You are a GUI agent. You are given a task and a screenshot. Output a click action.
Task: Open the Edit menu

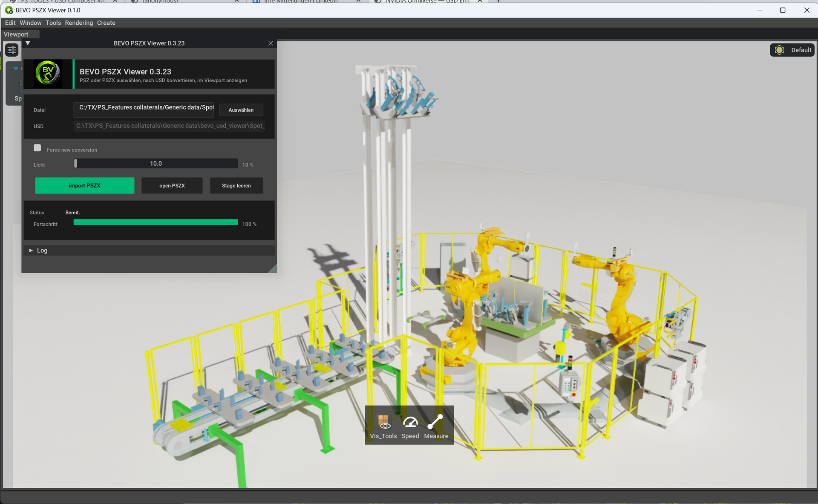[10, 23]
